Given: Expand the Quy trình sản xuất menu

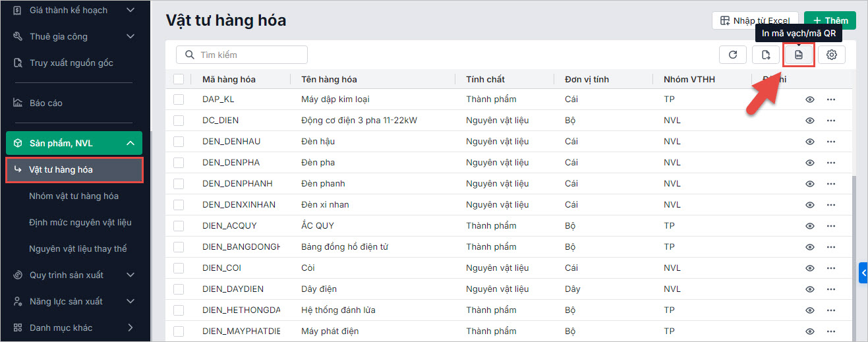Looking at the screenshot, I should pyautogui.click(x=130, y=275).
